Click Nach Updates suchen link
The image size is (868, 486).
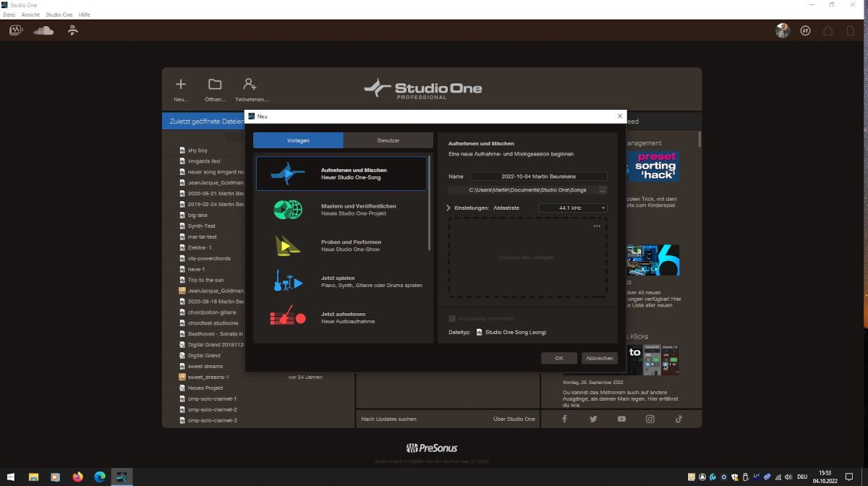(389, 419)
